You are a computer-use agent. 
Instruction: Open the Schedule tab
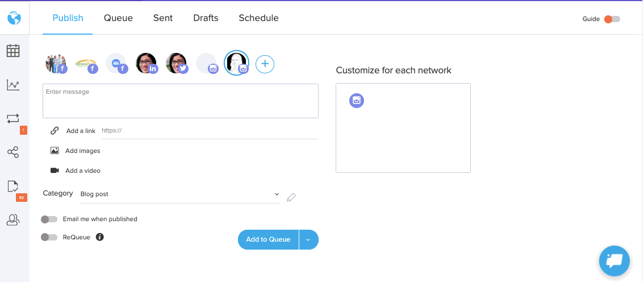(258, 18)
